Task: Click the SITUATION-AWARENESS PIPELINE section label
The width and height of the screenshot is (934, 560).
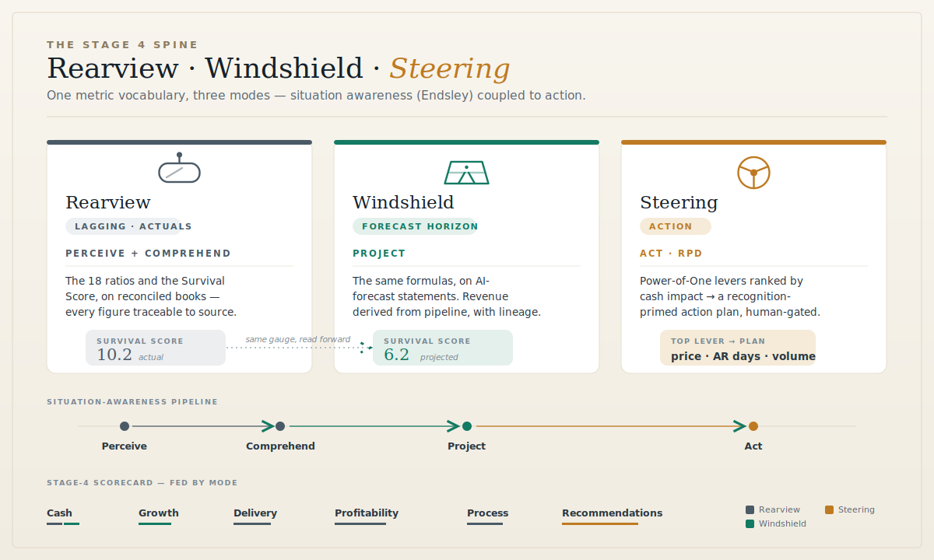Action: click(x=132, y=402)
